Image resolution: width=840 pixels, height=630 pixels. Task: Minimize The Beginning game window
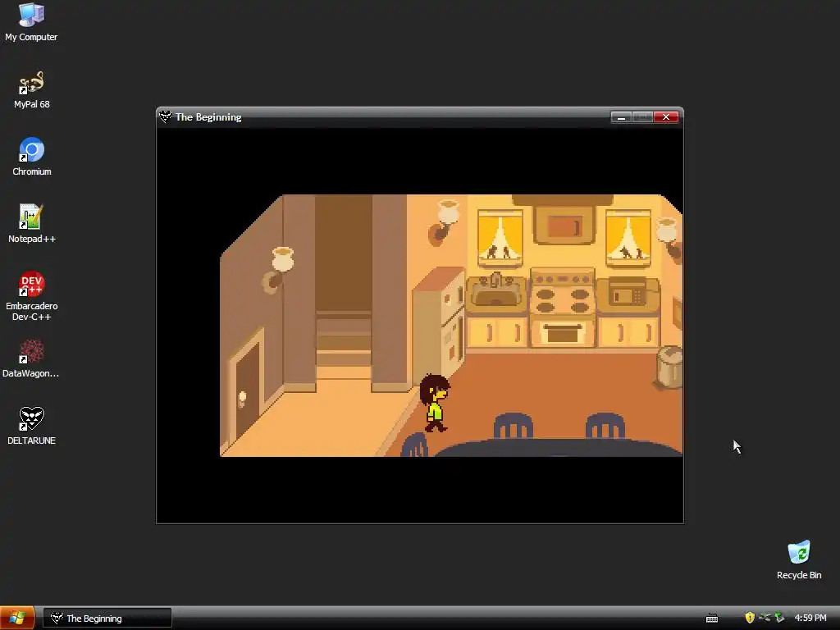pos(621,117)
